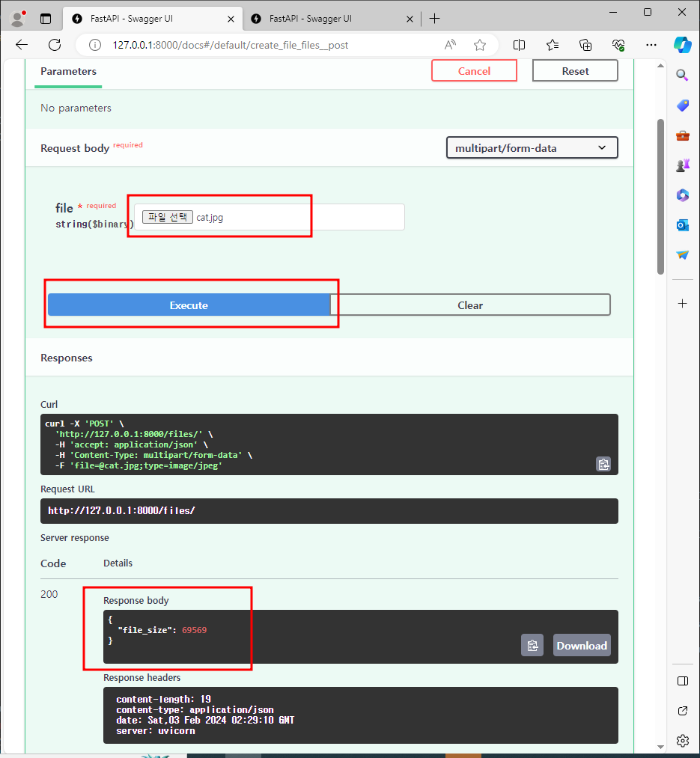Click the scrollbar up arrow
The height and width of the screenshot is (758, 700).
660,66
